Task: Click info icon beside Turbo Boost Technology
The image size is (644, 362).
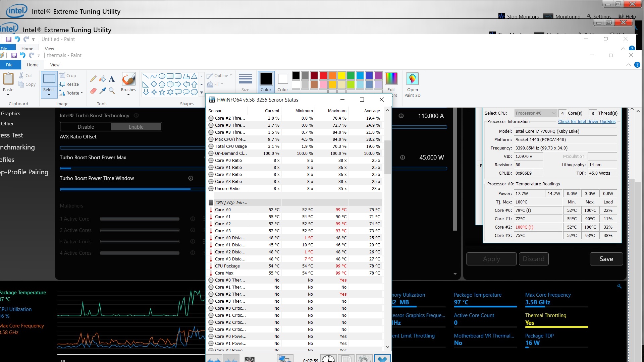Action: (x=136, y=115)
